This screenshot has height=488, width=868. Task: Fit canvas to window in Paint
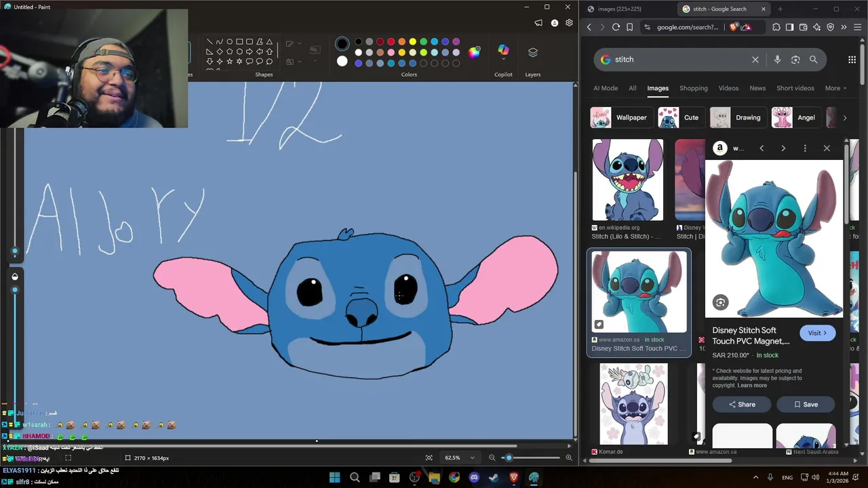pyautogui.click(x=429, y=458)
